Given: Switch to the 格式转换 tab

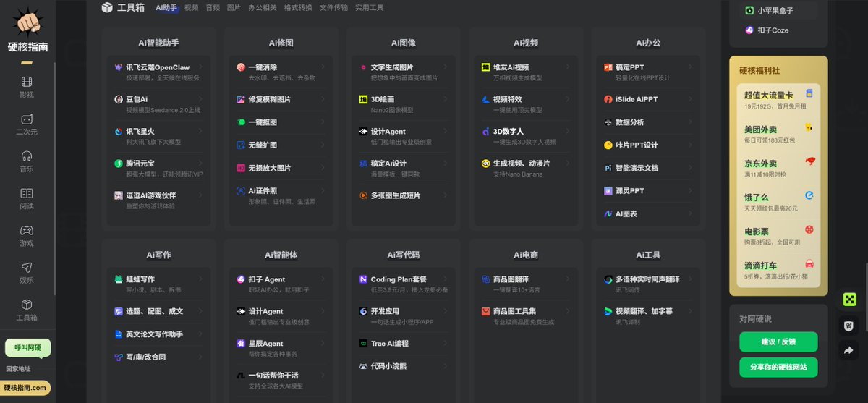Looking at the screenshot, I should point(298,7).
